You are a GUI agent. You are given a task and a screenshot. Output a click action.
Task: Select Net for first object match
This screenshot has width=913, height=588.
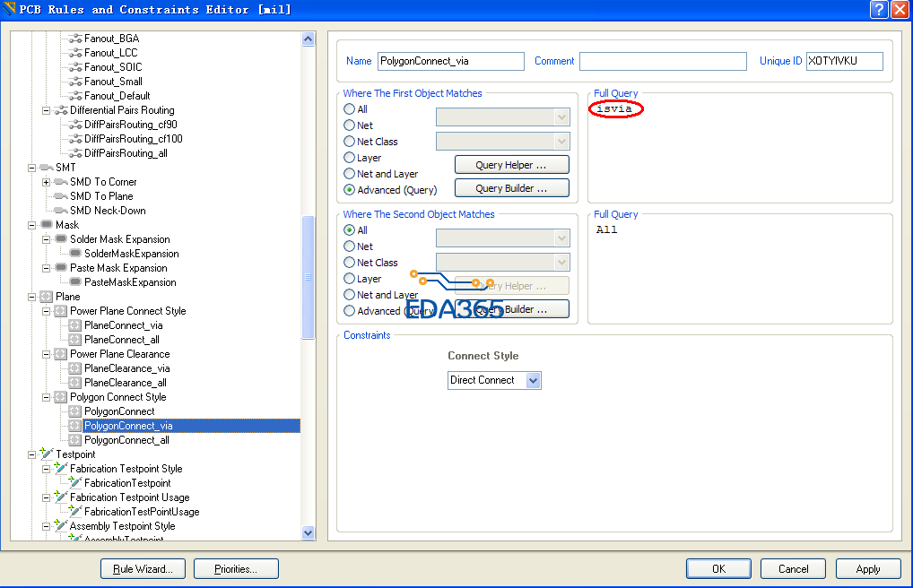tap(350, 125)
